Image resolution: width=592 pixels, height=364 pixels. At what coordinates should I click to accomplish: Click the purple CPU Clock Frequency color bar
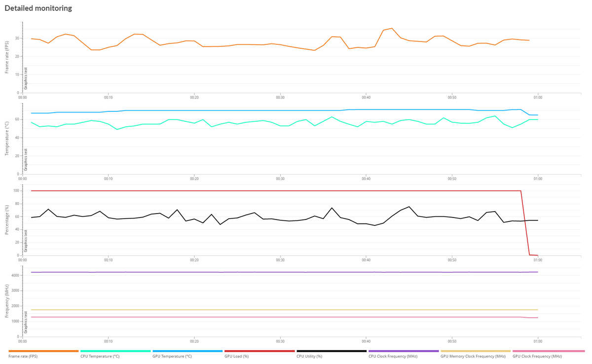pyautogui.click(x=404, y=351)
